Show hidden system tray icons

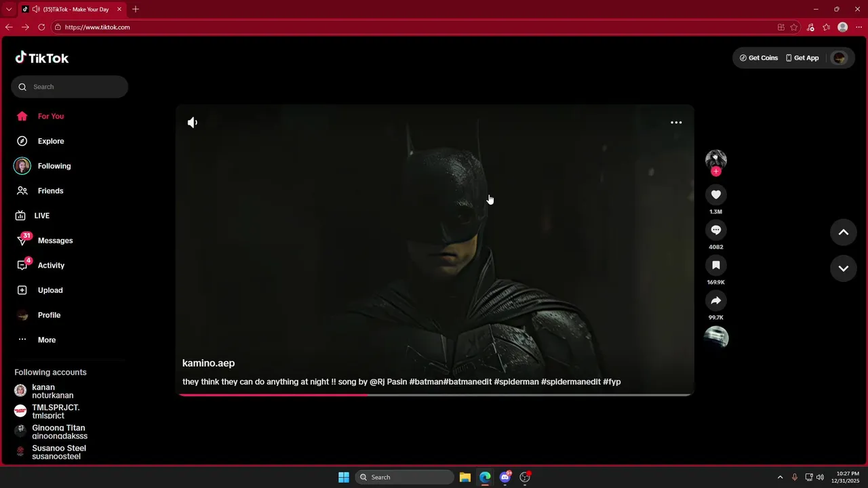780,477
